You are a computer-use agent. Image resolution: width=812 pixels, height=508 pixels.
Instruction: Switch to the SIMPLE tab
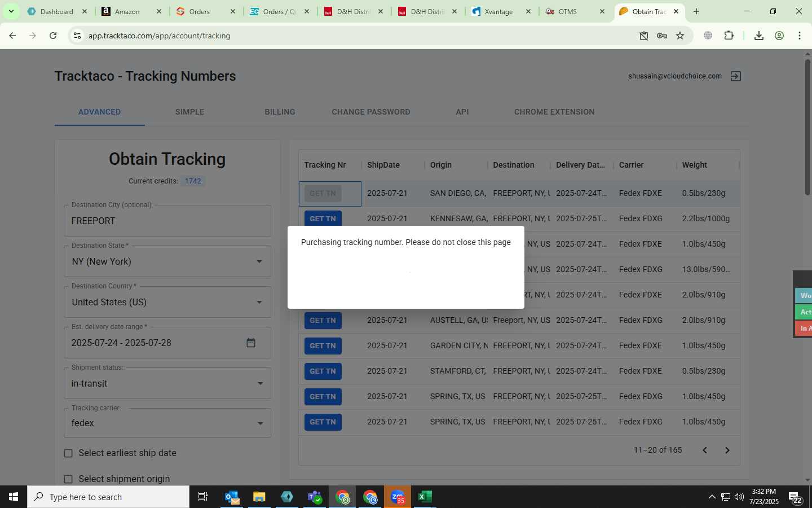(x=189, y=112)
